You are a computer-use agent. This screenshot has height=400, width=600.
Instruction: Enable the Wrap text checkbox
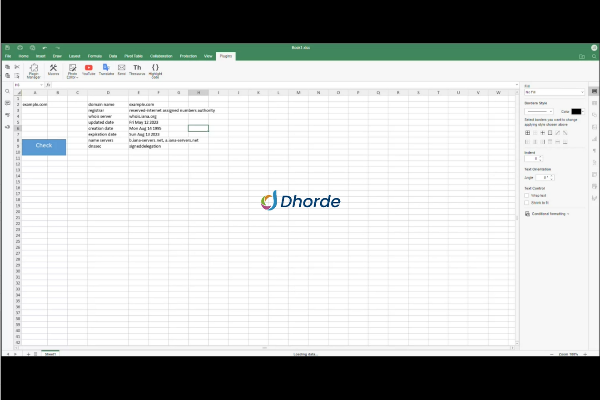(x=528, y=195)
